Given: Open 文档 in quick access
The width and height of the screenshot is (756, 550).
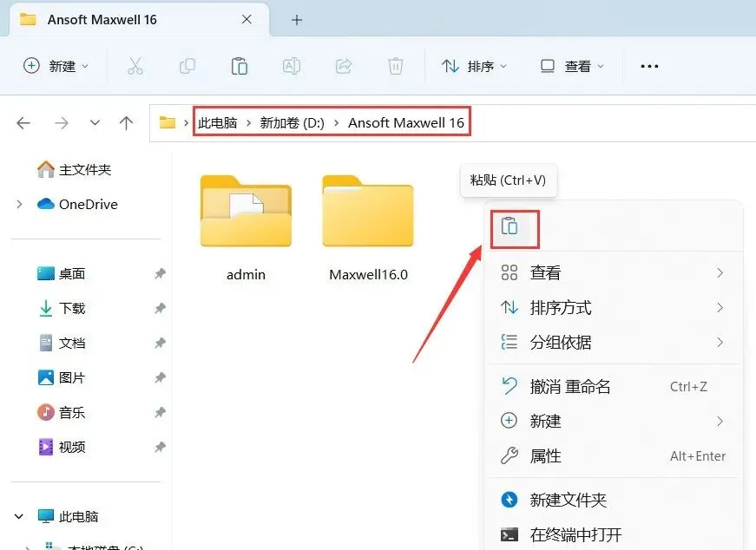Looking at the screenshot, I should [x=62, y=344].
